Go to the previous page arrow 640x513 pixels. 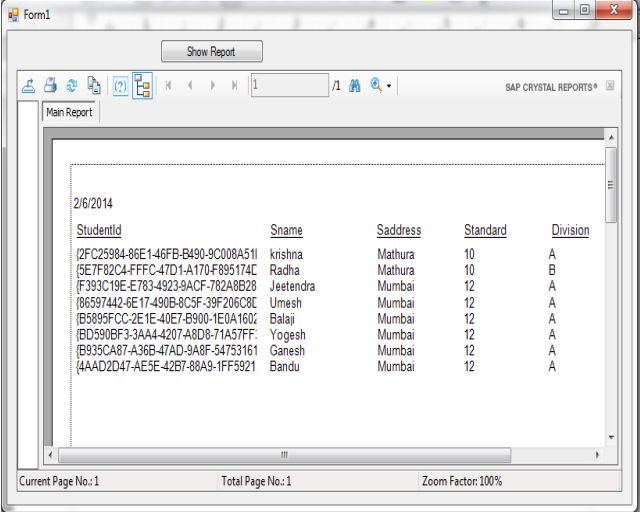190,87
